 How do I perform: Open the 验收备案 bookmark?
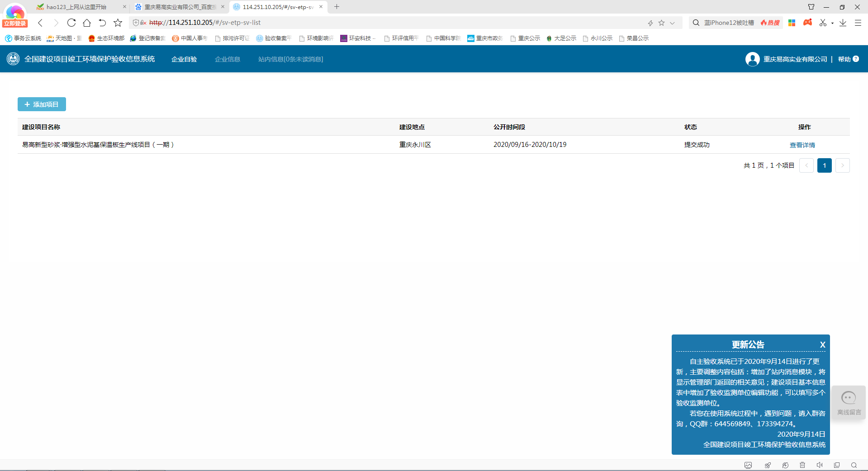(x=274, y=38)
